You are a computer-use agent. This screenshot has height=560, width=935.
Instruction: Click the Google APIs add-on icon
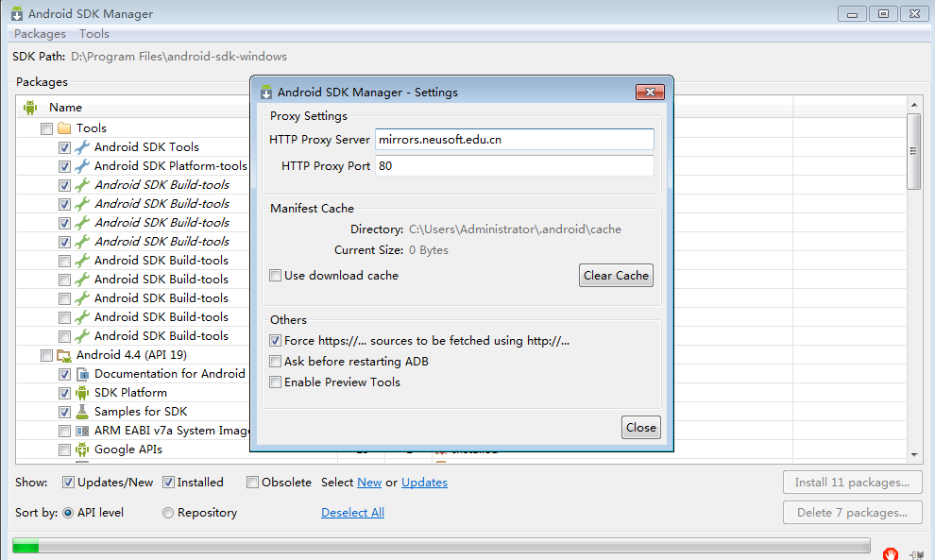click(82, 450)
